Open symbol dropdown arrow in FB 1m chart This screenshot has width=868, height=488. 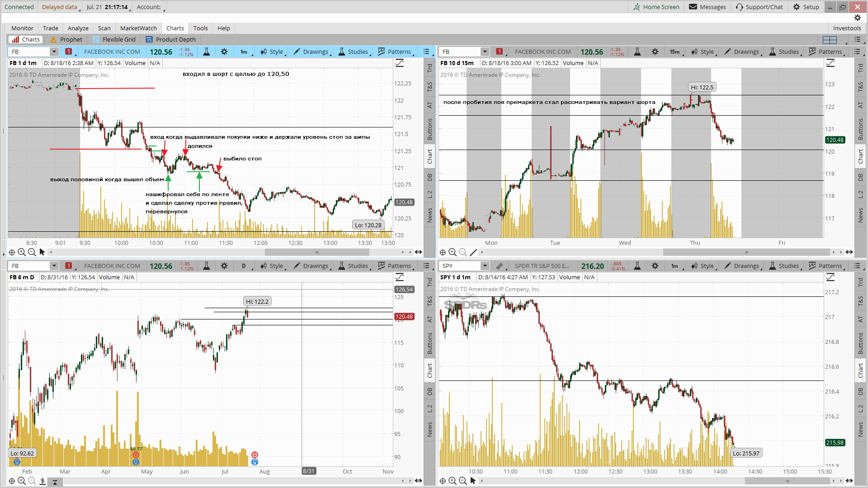pyautogui.click(x=54, y=52)
